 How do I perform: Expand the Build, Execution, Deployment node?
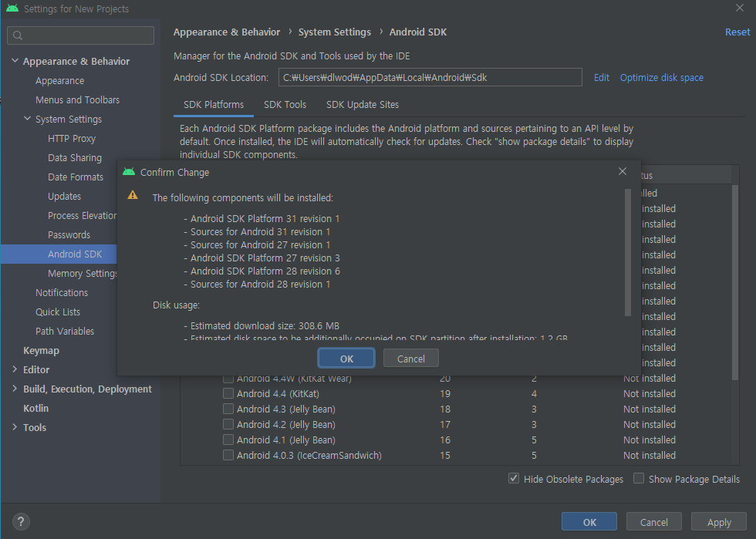pyautogui.click(x=15, y=389)
